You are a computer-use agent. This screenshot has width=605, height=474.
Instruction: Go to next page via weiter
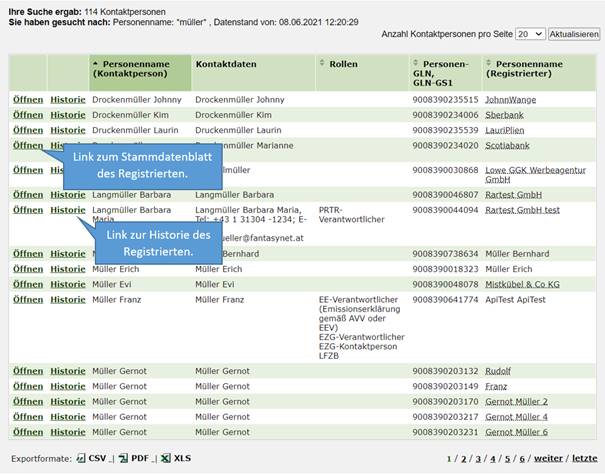pos(548,458)
